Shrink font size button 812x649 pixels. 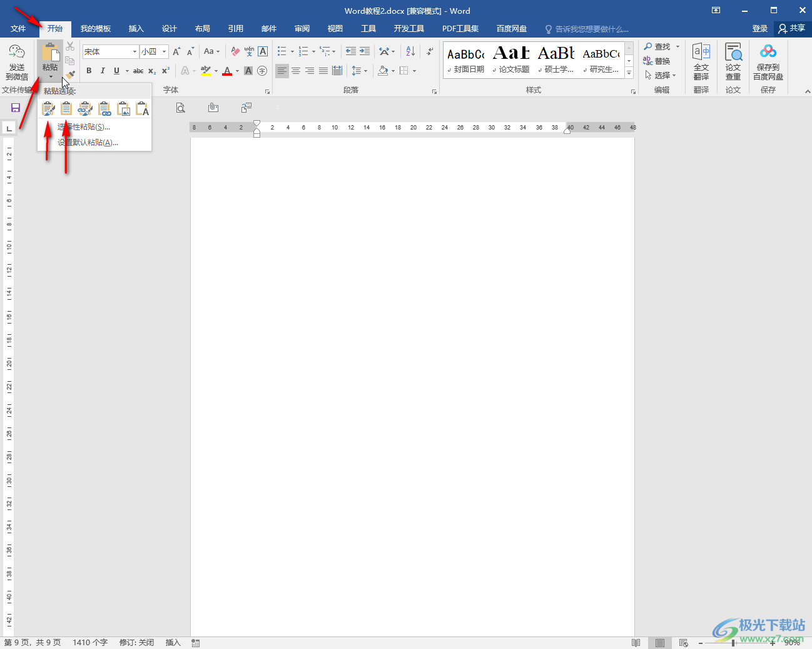(x=190, y=51)
